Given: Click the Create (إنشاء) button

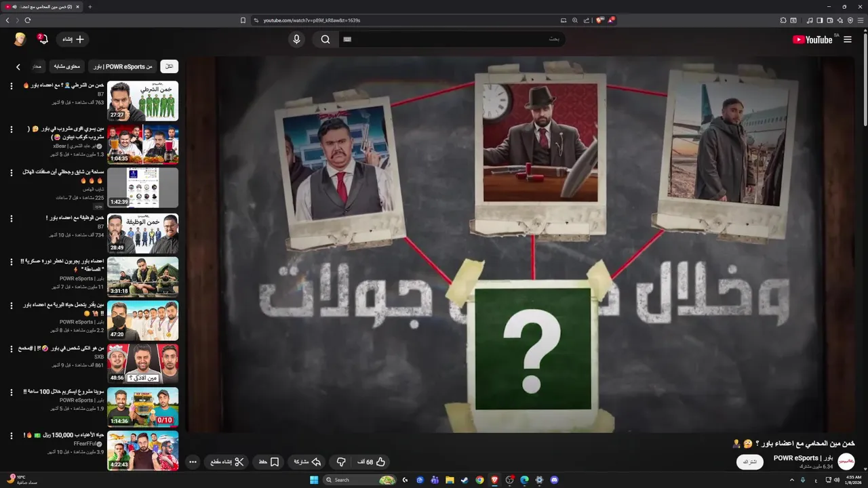Looking at the screenshot, I should pyautogui.click(x=73, y=39).
